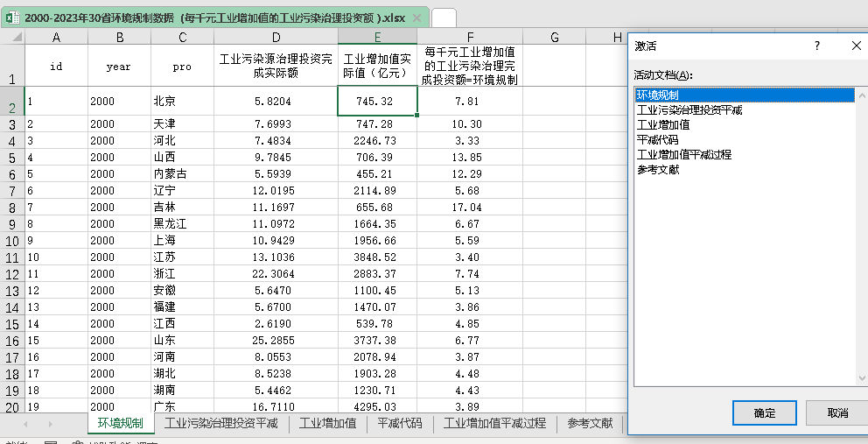
Task: Click the cell with value 17.04
Action: (470, 207)
